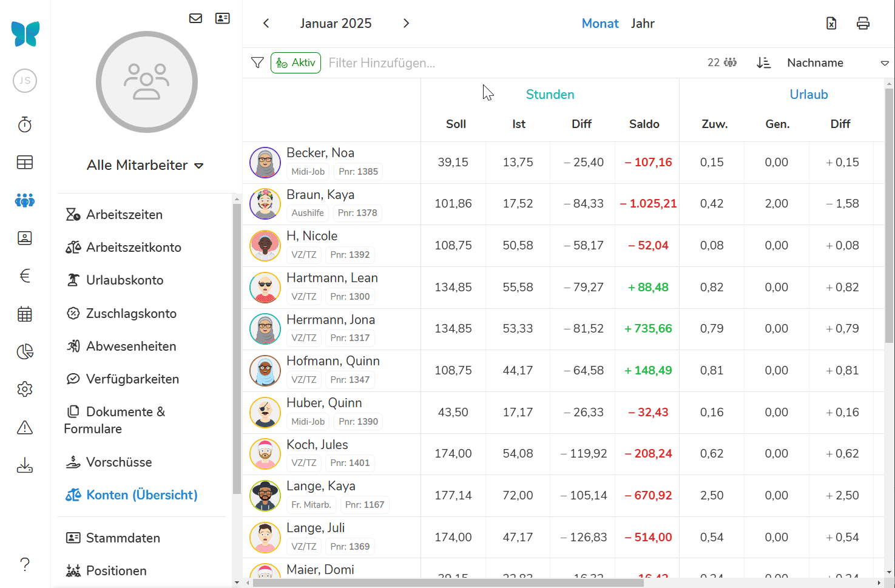The image size is (895, 588).
Task: Open the envelope mail icon
Action: coord(195,18)
